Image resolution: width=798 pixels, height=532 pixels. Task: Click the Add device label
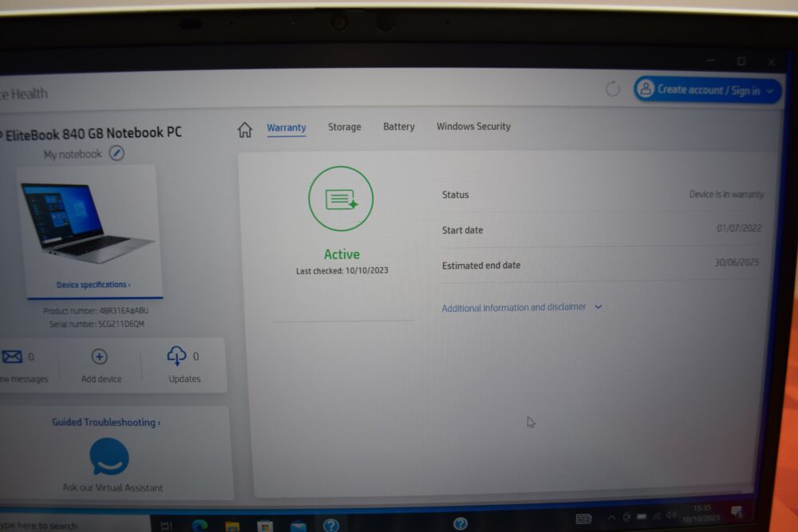pyautogui.click(x=101, y=379)
